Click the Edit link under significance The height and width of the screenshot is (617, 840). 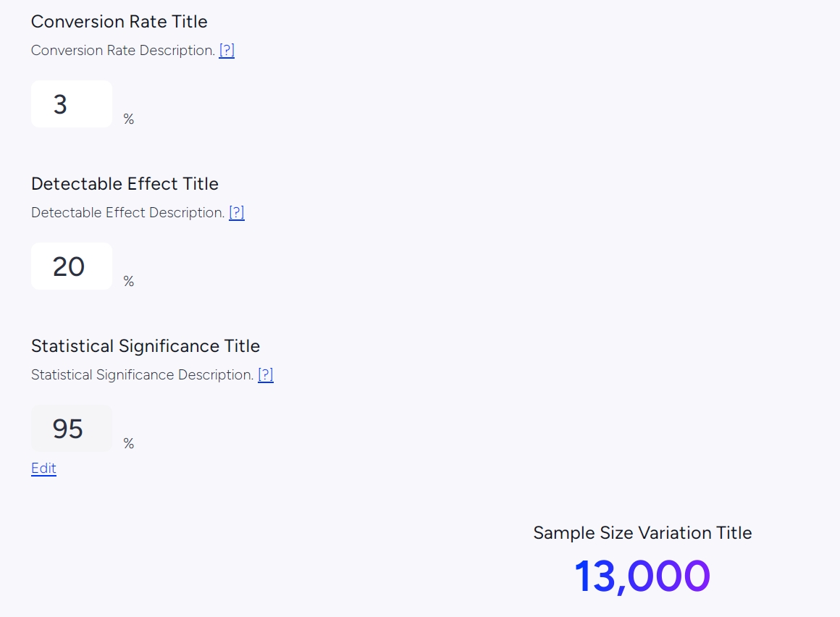tap(43, 468)
